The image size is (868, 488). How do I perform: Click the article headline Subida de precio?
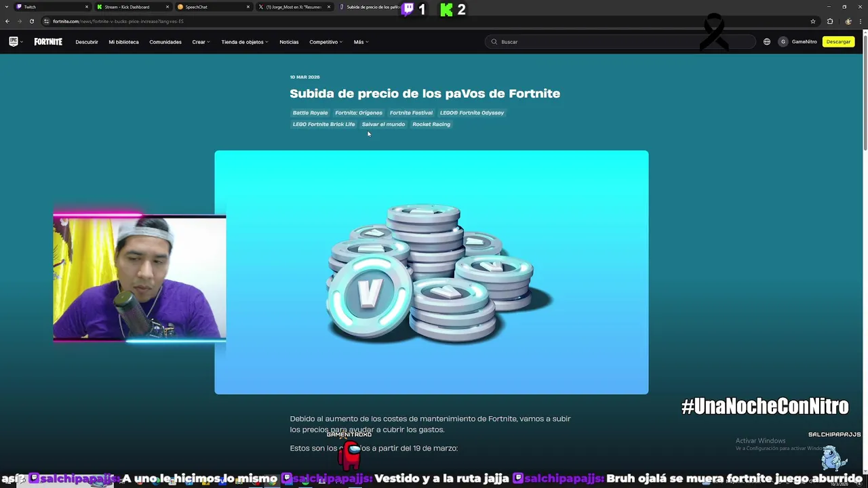click(x=425, y=94)
